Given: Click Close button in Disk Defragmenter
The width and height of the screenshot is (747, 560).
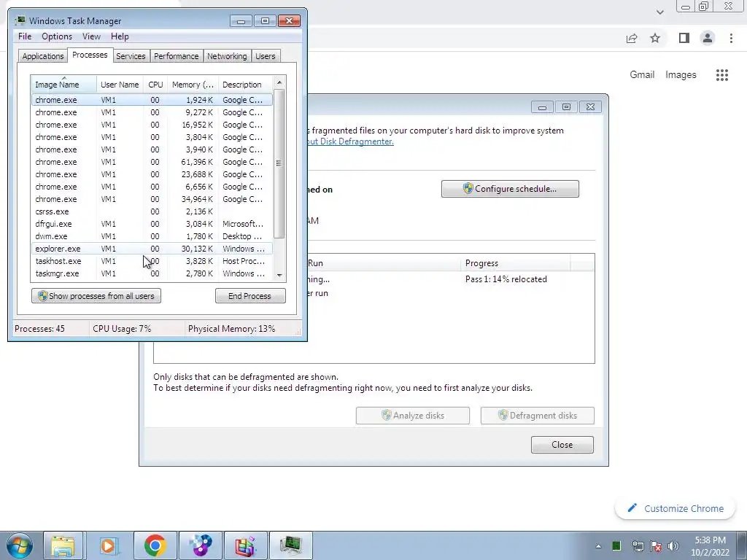Looking at the screenshot, I should [x=562, y=444].
